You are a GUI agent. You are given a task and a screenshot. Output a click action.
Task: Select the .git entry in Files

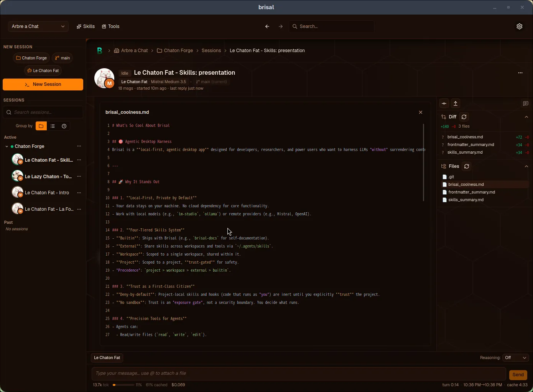[x=485, y=177]
